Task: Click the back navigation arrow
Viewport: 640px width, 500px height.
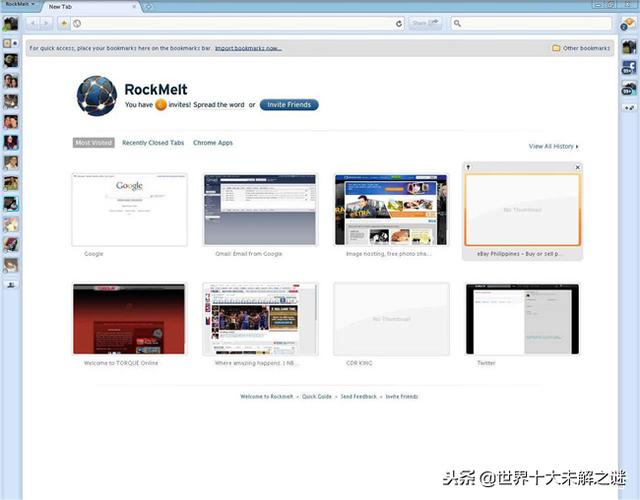Action: [33, 23]
